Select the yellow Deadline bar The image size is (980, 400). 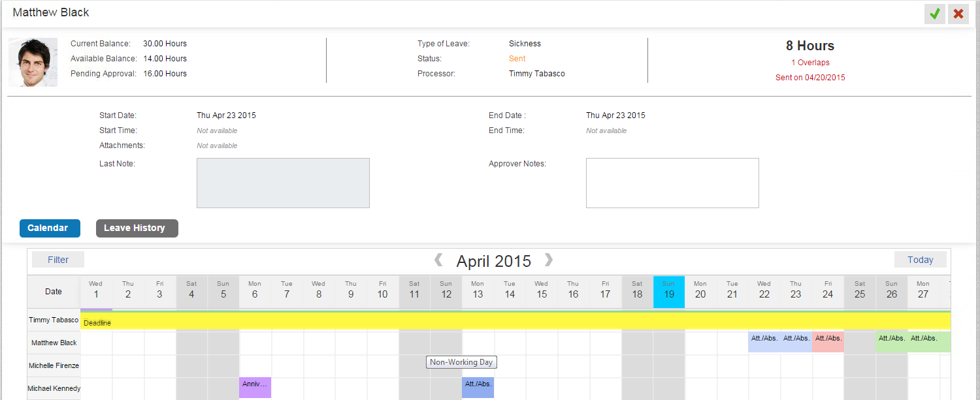[x=515, y=321]
